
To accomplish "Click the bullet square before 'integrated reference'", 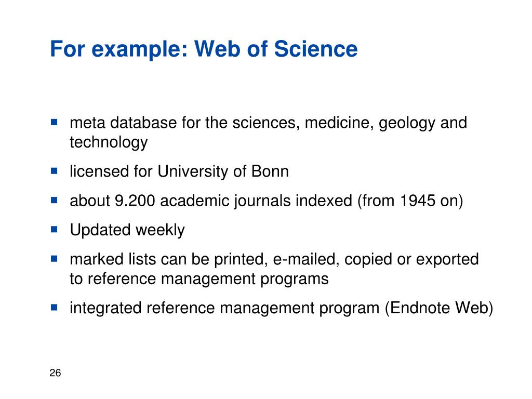I will pos(54,308).
